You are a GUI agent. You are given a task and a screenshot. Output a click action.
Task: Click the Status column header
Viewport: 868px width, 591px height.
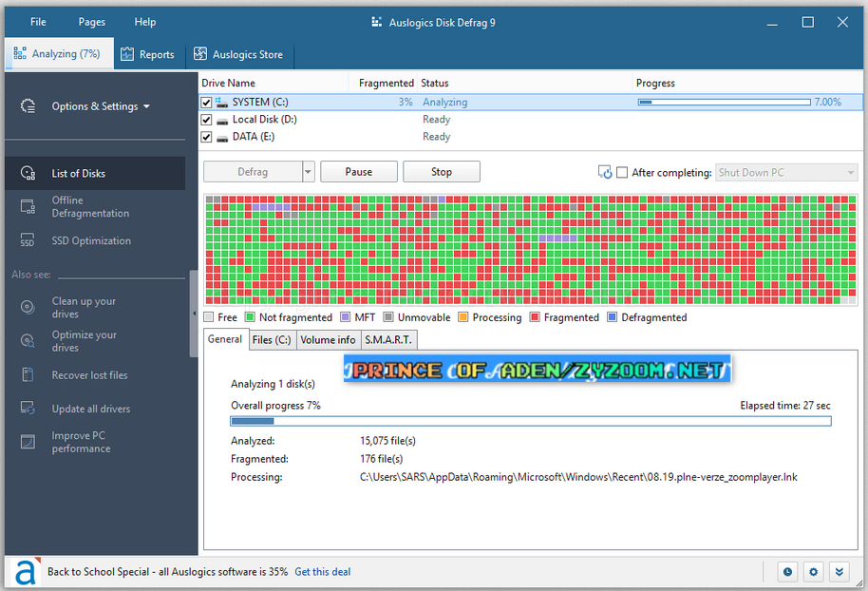(524, 83)
